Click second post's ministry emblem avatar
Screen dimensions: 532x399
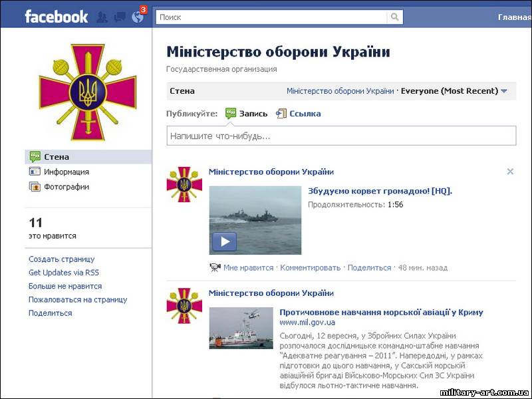[184, 305]
